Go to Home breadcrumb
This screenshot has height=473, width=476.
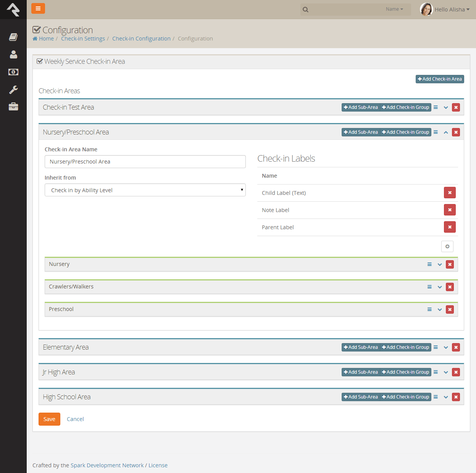pos(43,39)
